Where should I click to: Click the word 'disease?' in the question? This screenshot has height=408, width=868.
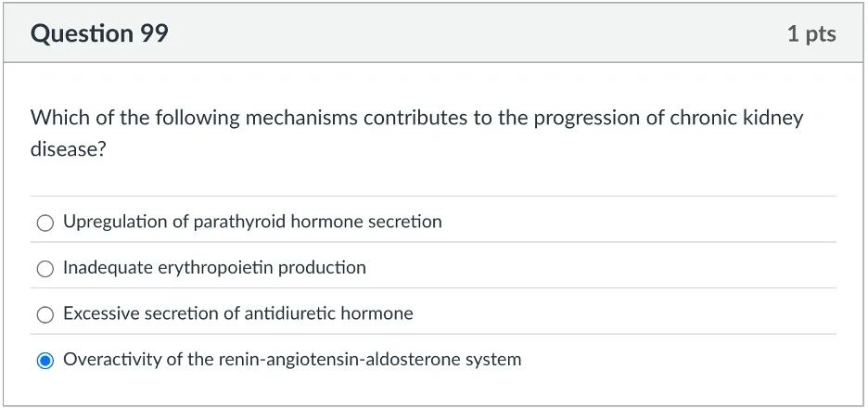point(68,149)
